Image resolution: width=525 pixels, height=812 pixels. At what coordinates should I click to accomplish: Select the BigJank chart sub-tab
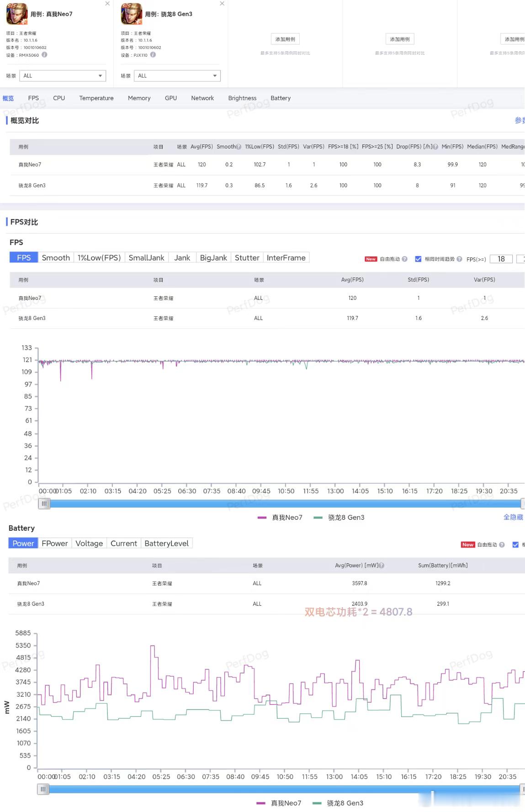(213, 258)
